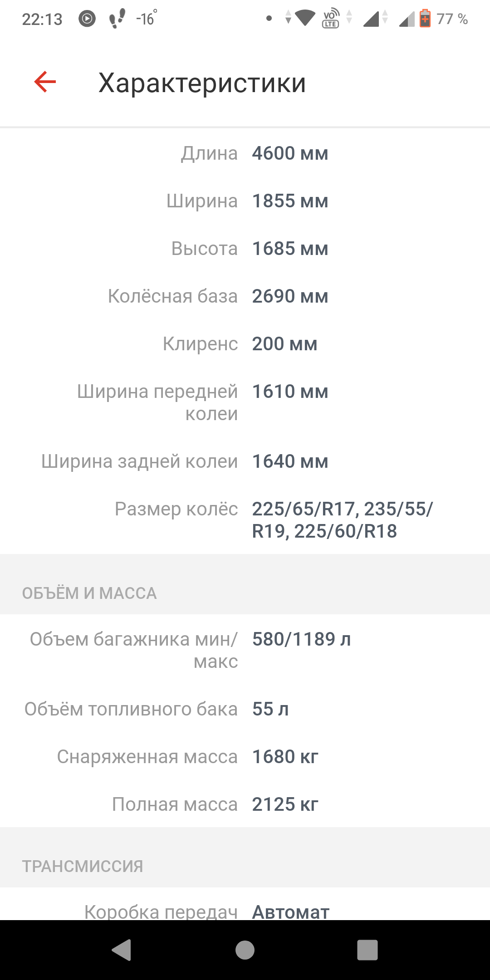
Task: Tap the Wi-Fi status icon
Action: (x=305, y=18)
